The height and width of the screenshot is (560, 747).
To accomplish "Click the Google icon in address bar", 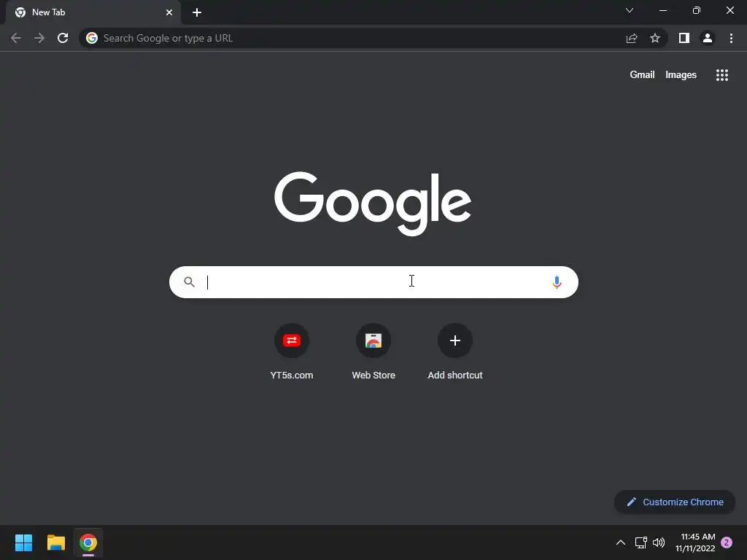I will click(92, 38).
